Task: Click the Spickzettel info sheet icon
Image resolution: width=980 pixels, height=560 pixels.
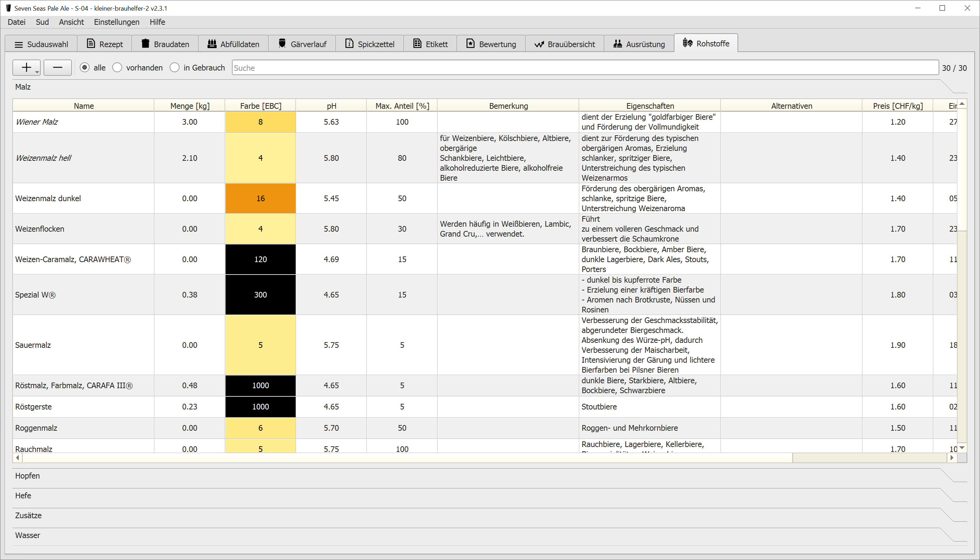Action: point(349,44)
